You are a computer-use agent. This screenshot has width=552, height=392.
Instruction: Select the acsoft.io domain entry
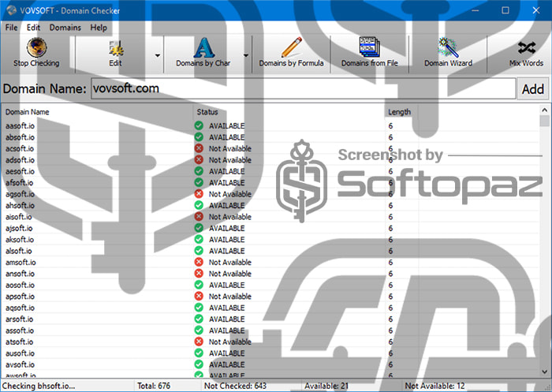coord(20,148)
